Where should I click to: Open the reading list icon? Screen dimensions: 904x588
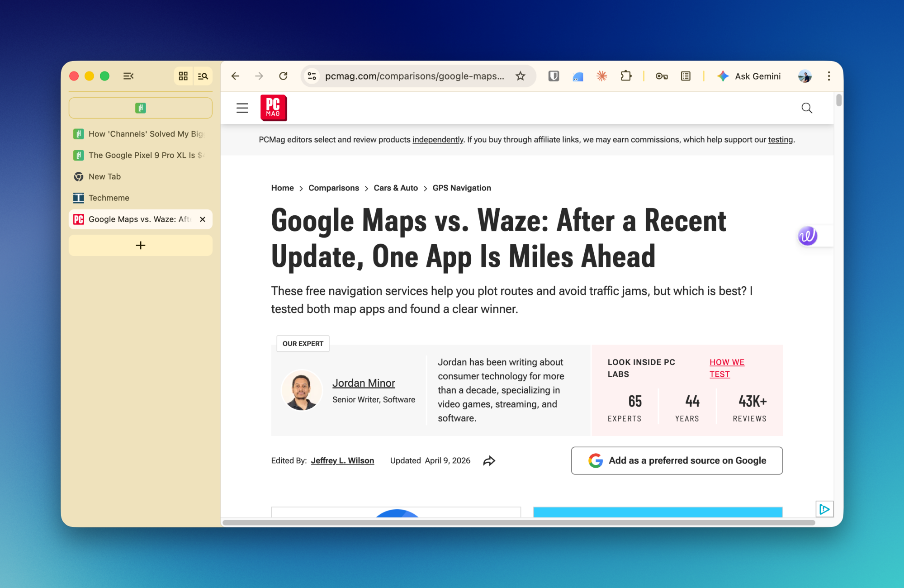[686, 76]
